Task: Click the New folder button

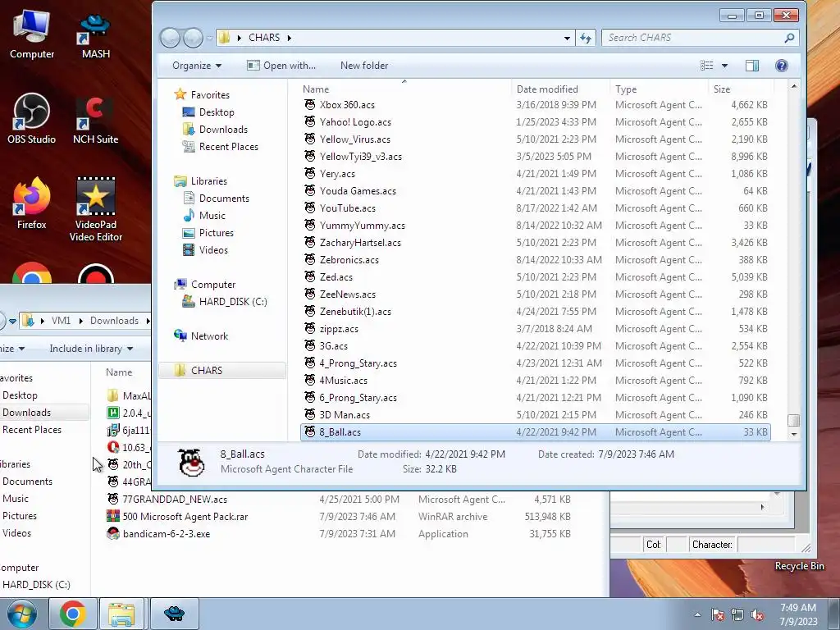Action: click(364, 66)
